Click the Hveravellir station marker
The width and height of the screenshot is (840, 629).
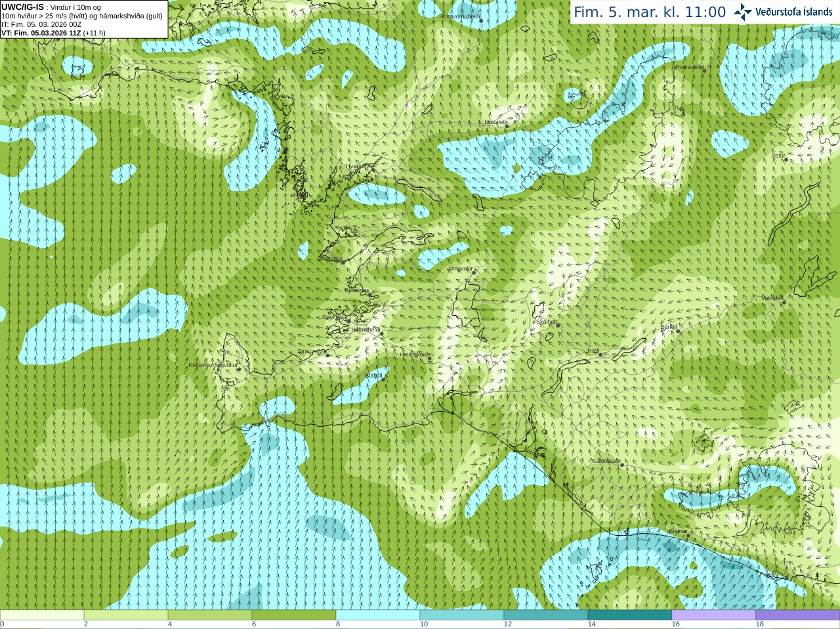tap(704, 70)
